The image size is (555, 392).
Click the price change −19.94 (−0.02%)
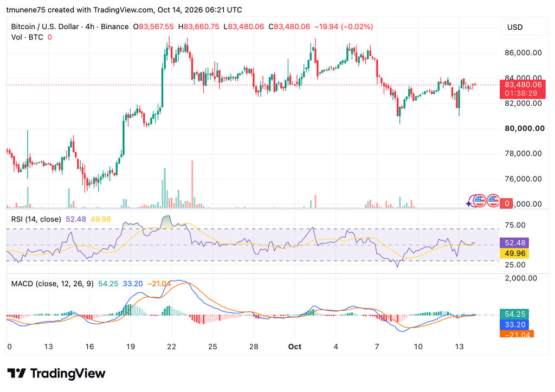[343, 27]
